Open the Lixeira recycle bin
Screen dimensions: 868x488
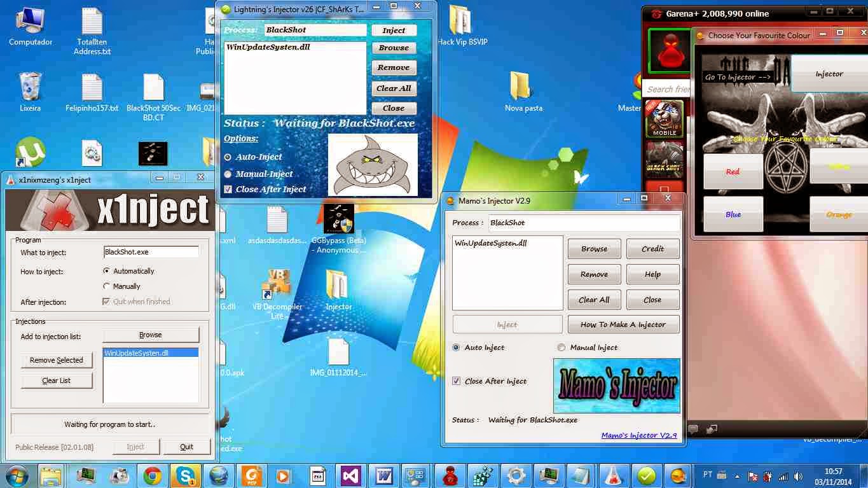(x=31, y=92)
